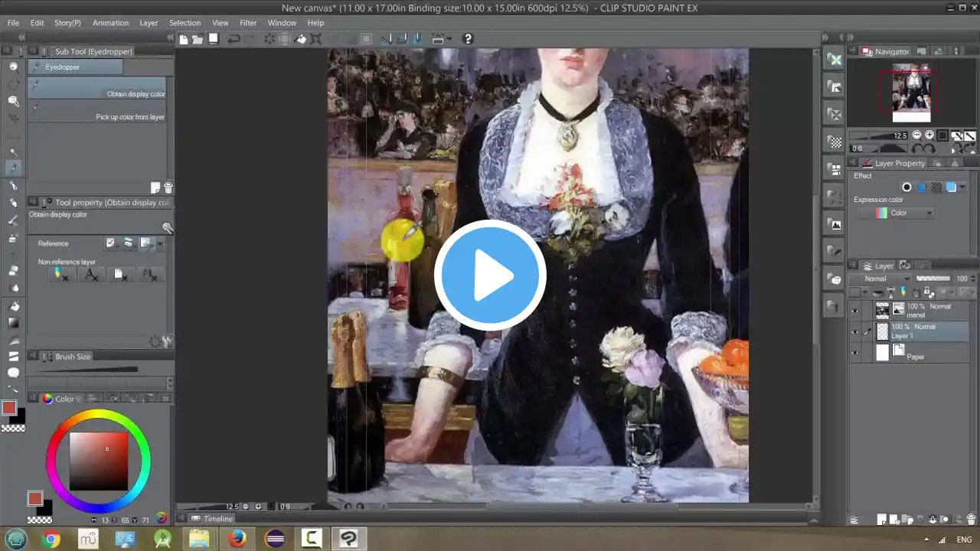The image size is (980, 551).
Task: Open Windows Explorer from the taskbar
Action: click(199, 540)
